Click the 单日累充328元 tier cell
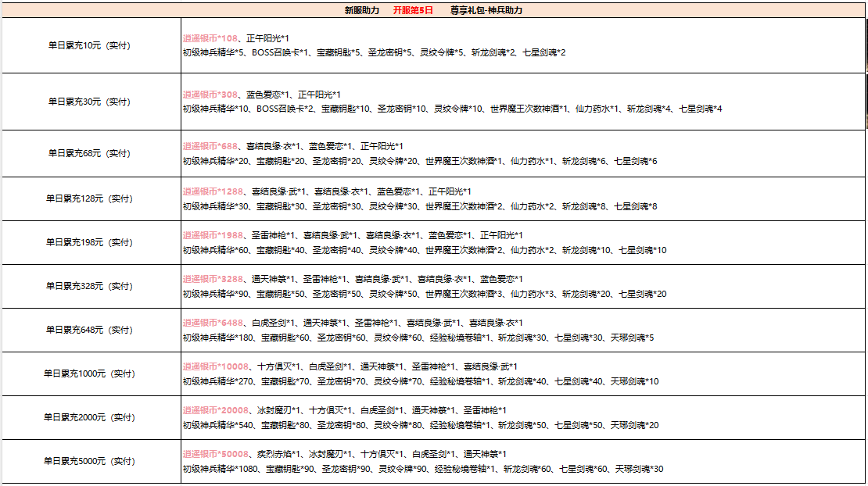The width and height of the screenshot is (868, 486). pos(89,286)
